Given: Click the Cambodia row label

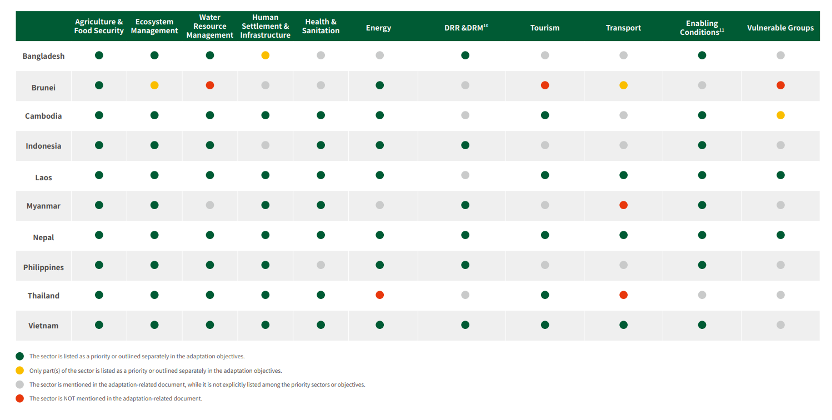Looking at the screenshot, I should (44, 116).
